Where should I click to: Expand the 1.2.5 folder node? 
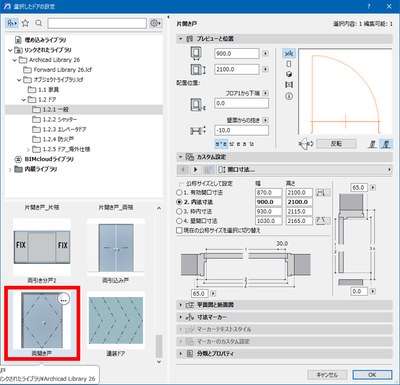28,150
